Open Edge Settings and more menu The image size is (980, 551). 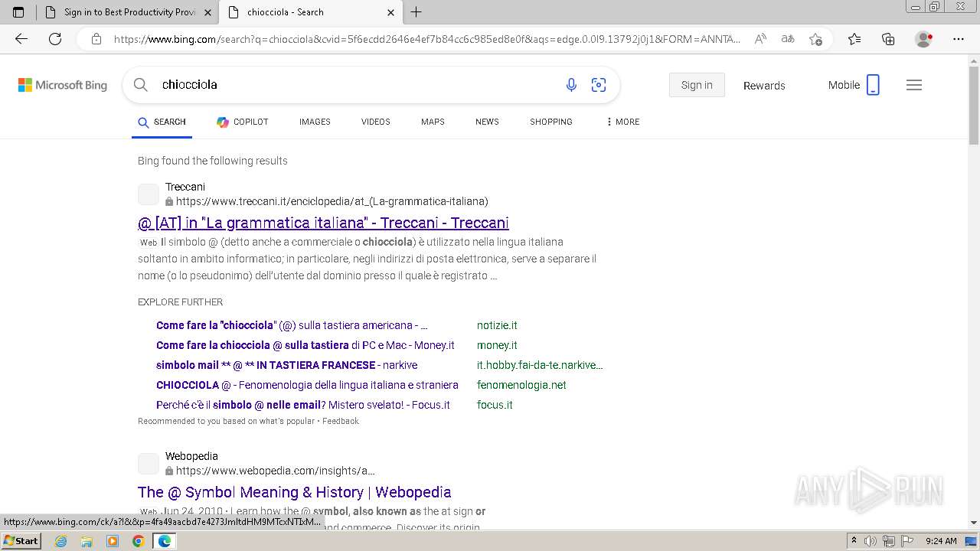pyautogui.click(x=959, y=39)
